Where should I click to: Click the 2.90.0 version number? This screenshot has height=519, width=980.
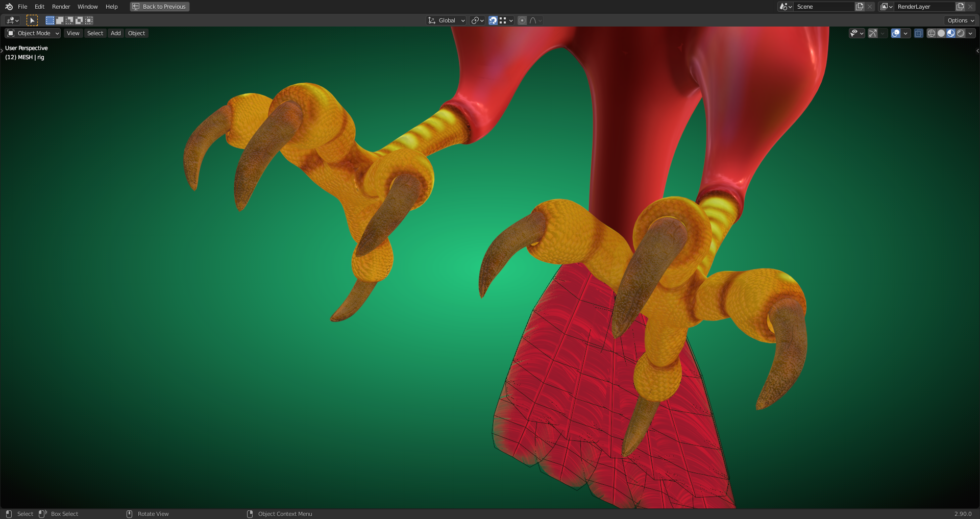click(x=963, y=514)
